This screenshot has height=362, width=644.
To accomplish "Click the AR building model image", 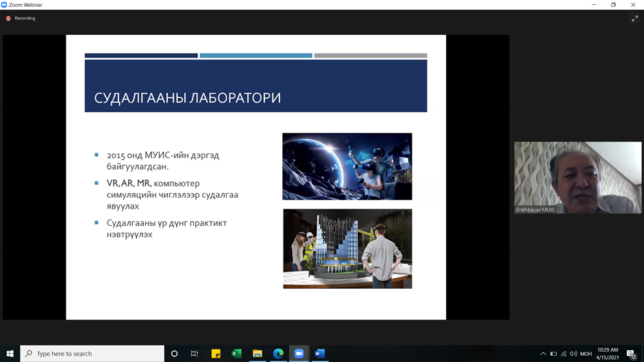I will 347,248.
